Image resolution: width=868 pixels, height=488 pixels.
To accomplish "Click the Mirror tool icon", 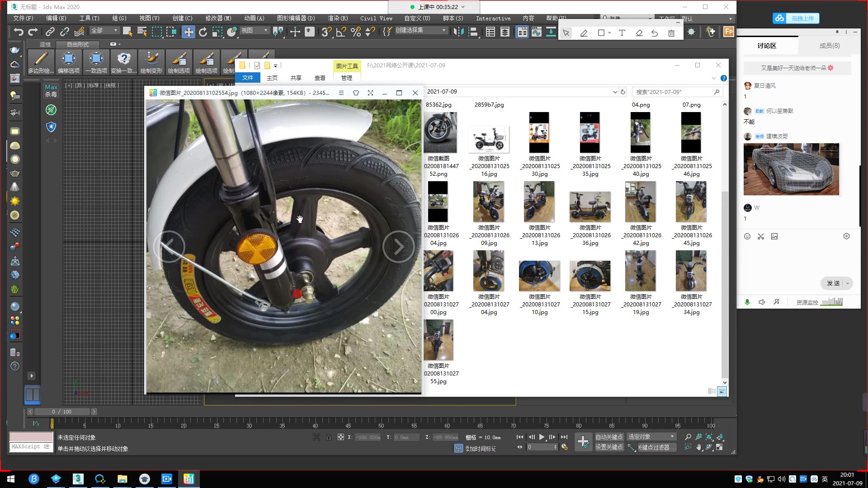I will [458, 32].
